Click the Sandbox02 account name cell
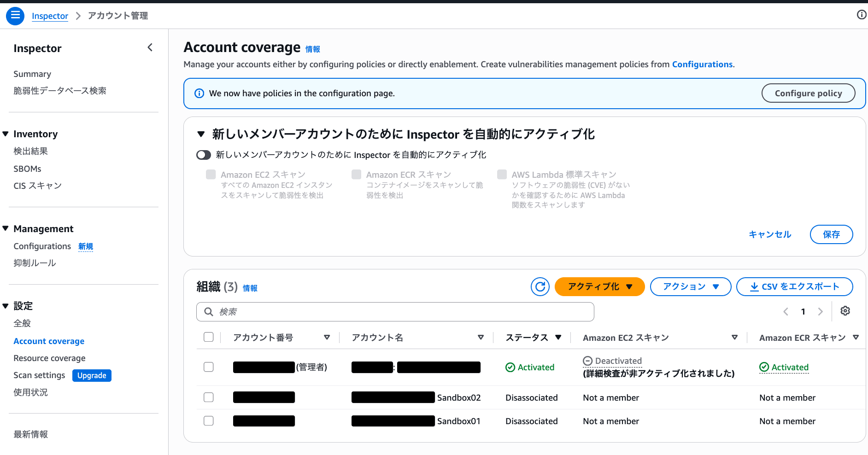Screen dimensions: 868x455 click(x=416, y=397)
